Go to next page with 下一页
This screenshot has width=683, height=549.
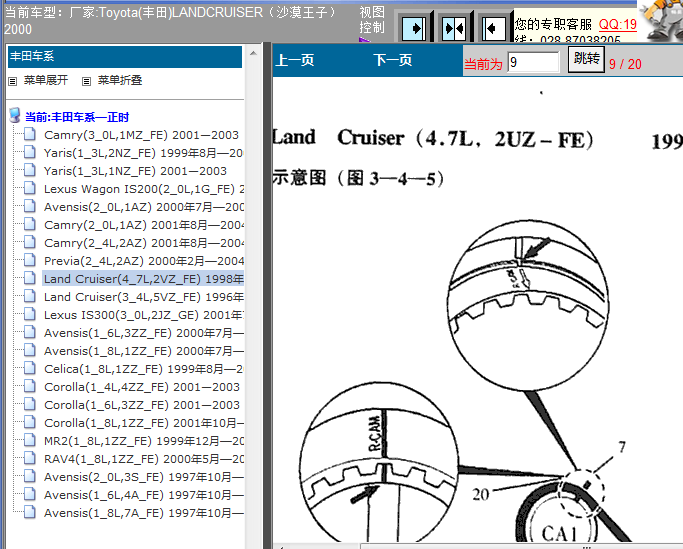click(x=392, y=60)
